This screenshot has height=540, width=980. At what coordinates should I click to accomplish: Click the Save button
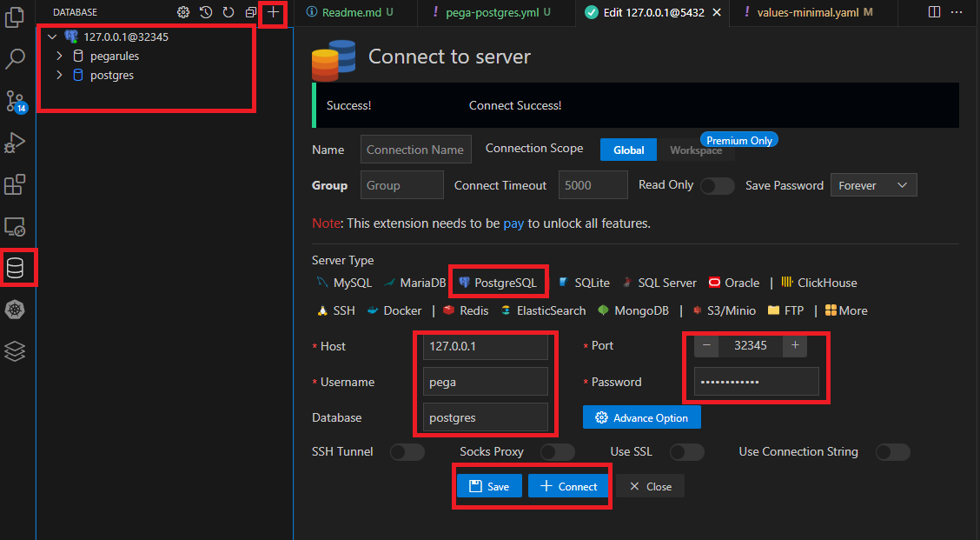(489, 486)
